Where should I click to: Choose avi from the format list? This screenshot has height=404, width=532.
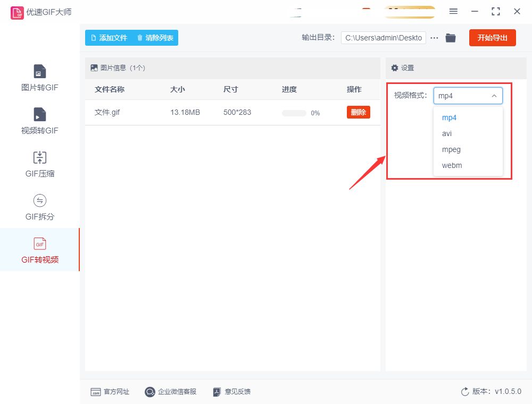pos(468,133)
